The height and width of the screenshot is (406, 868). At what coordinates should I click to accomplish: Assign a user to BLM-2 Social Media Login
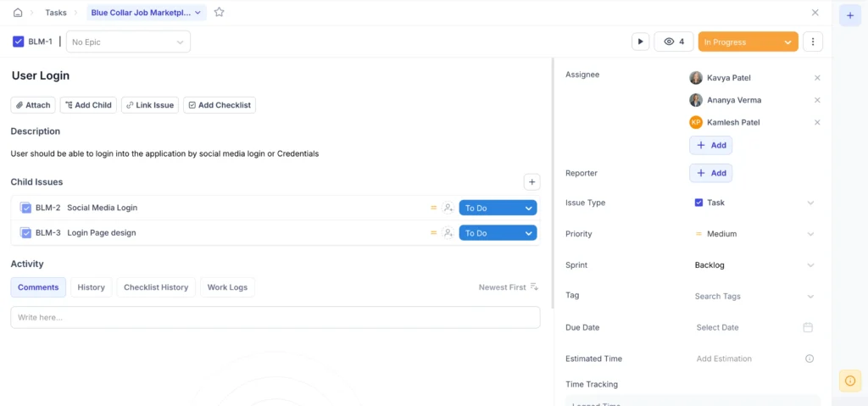pos(448,208)
